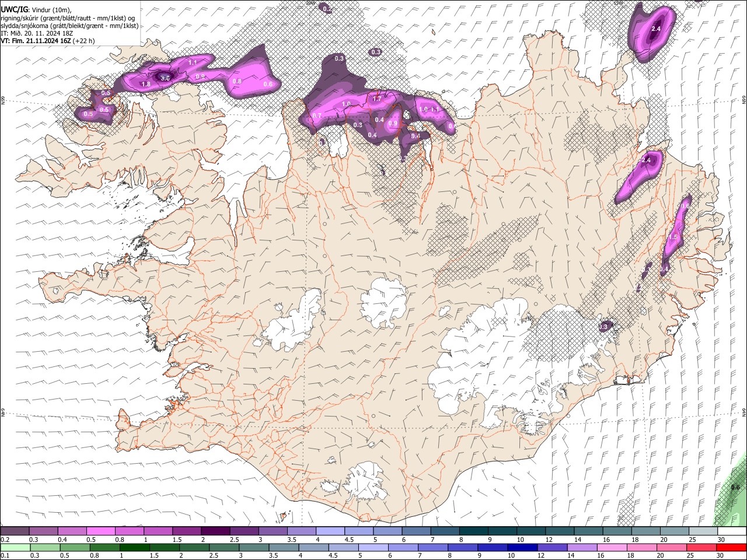Select the lower-scale green swatch starting at 0.5

click(75, 547)
